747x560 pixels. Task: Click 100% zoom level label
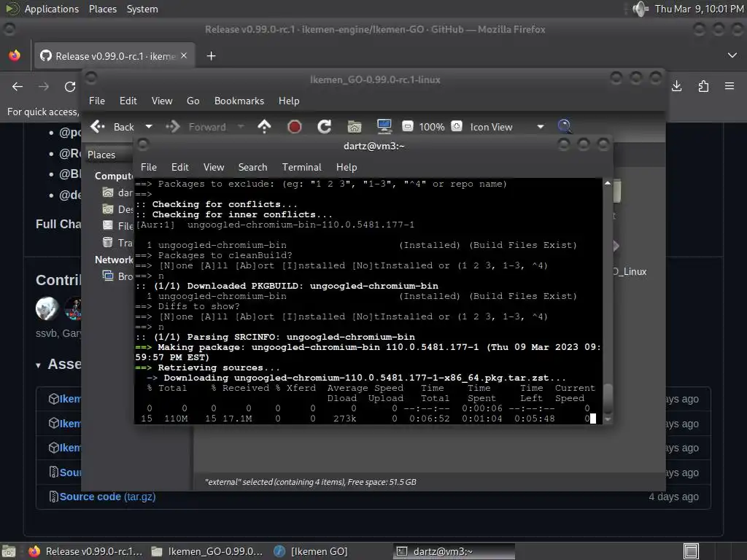tap(432, 127)
